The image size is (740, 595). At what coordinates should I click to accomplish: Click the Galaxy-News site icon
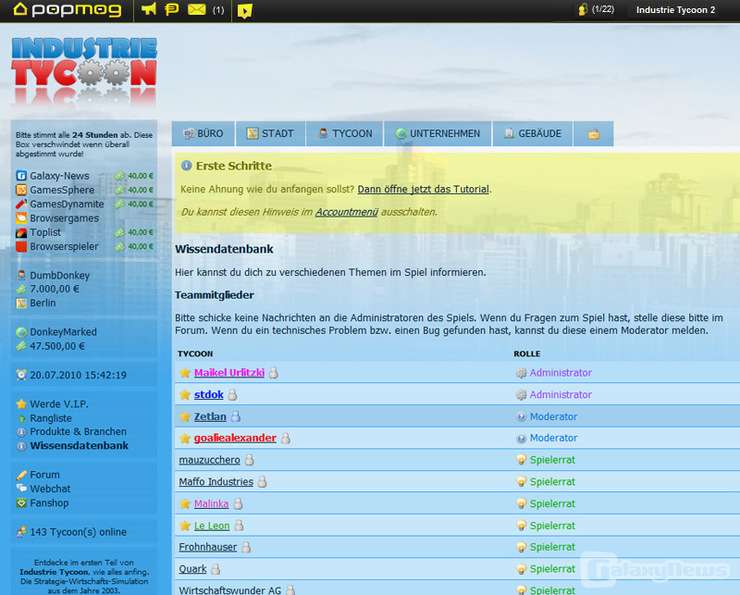point(21,176)
